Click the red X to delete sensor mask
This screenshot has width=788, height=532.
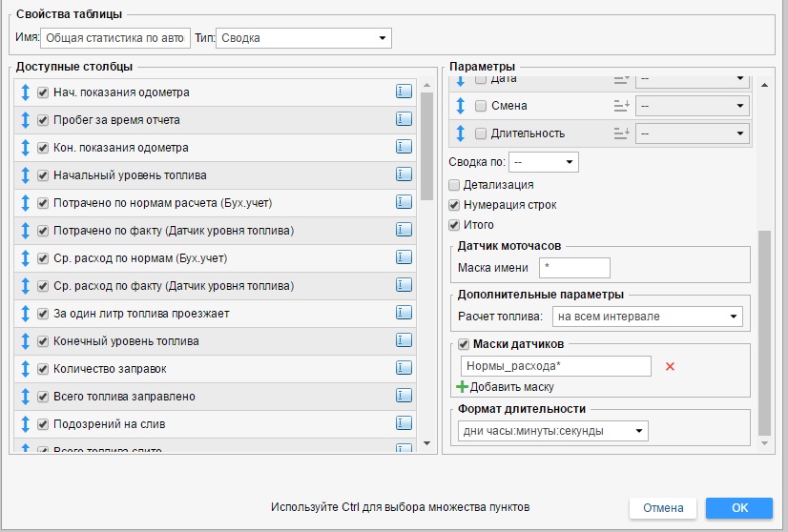point(670,366)
